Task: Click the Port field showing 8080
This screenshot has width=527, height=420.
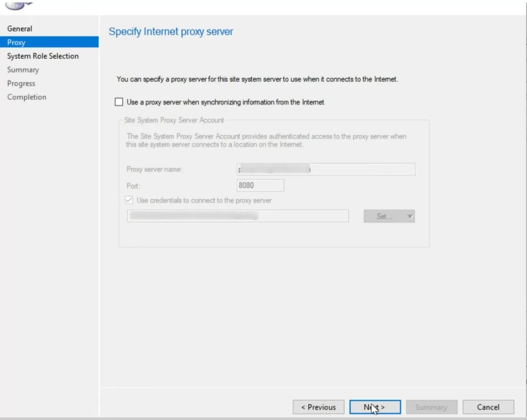Action: click(x=260, y=185)
